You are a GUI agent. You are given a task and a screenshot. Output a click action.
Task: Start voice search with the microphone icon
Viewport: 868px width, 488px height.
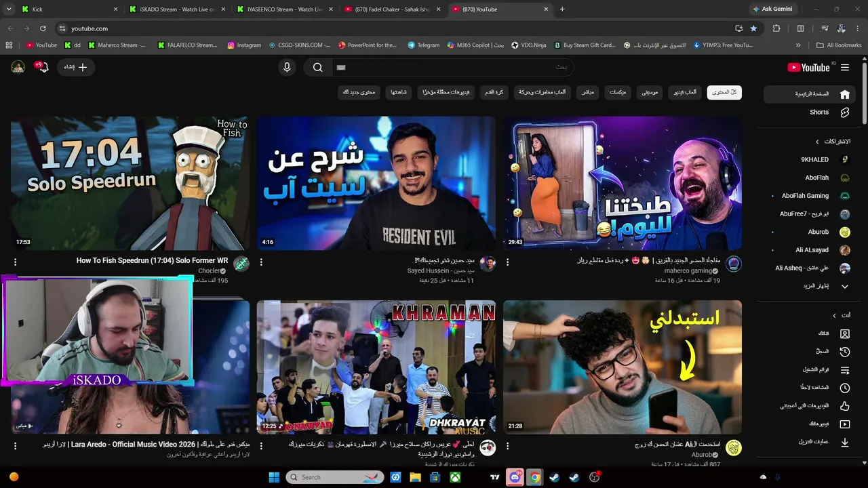[x=287, y=67]
